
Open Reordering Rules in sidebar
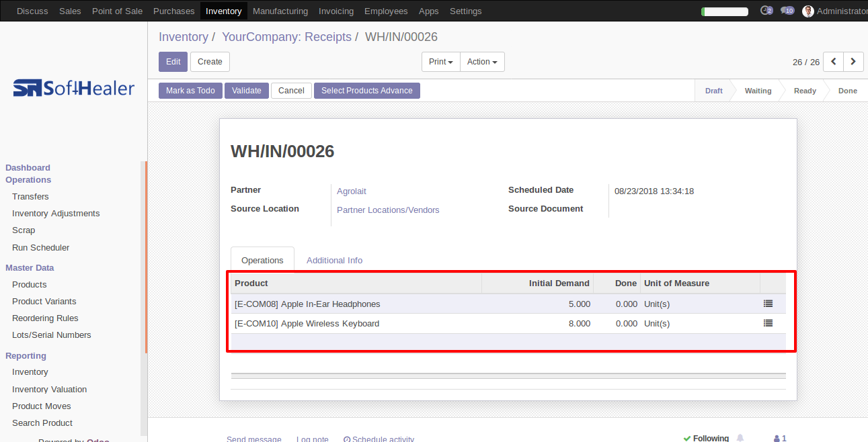coord(45,318)
